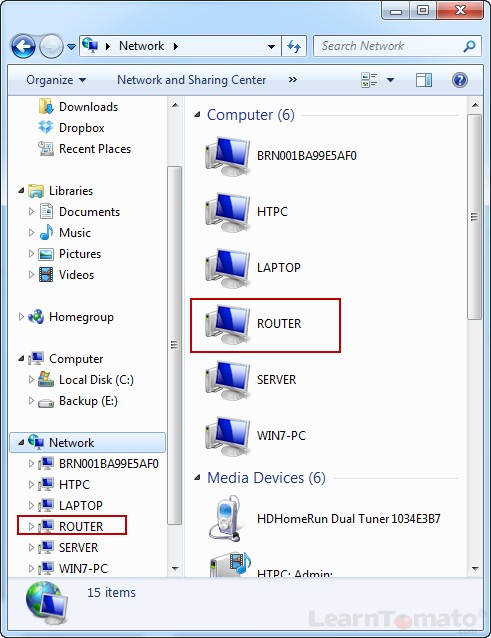Select the Backup (E:) drive
This screenshot has width=491, height=638.
pyautogui.click(x=88, y=401)
